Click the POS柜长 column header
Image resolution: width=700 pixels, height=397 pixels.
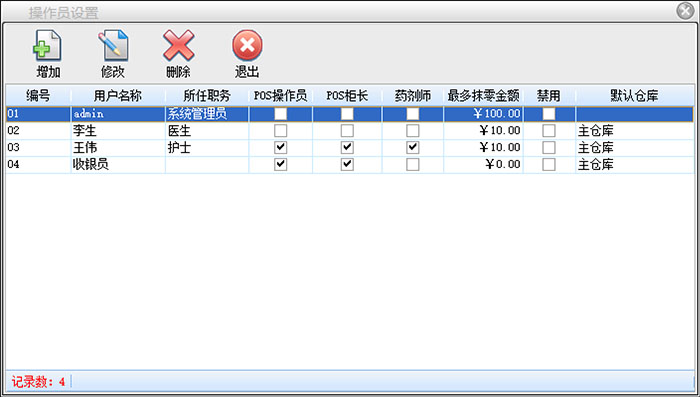tap(347, 96)
